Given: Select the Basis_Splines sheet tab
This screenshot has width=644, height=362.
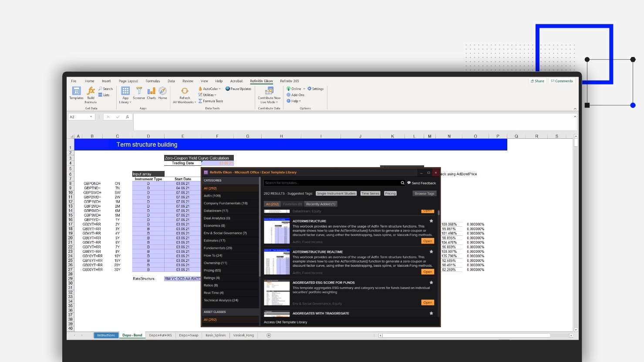Looking at the screenshot, I should click(x=216, y=335).
